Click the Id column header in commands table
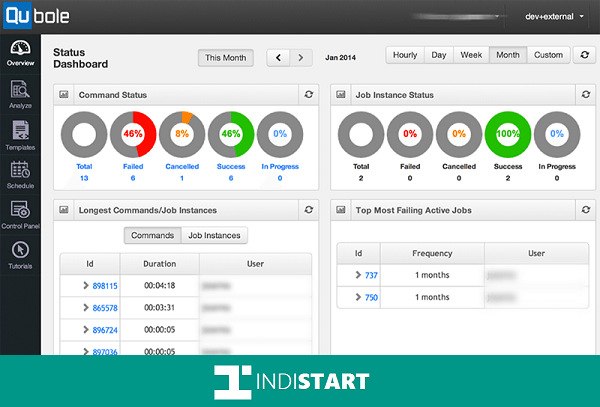Screen dimensions: 600x407 (x=90, y=264)
